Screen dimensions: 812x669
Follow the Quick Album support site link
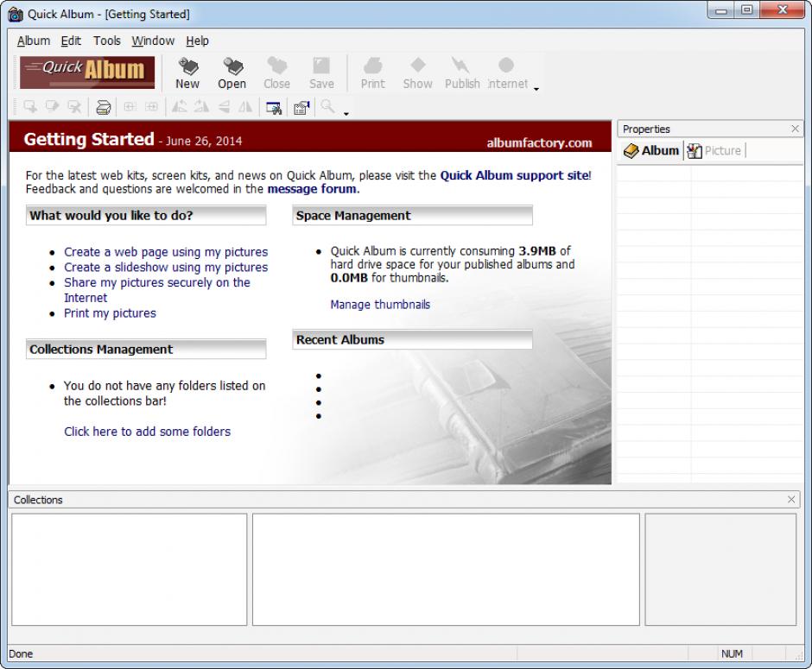[x=514, y=175]
